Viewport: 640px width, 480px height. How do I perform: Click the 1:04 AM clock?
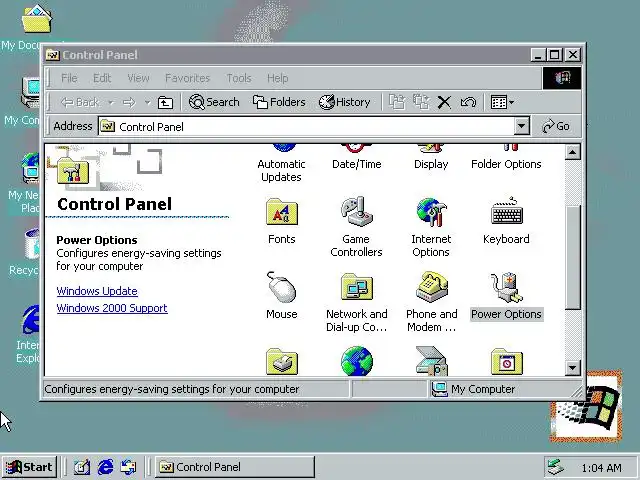[602, 468]
